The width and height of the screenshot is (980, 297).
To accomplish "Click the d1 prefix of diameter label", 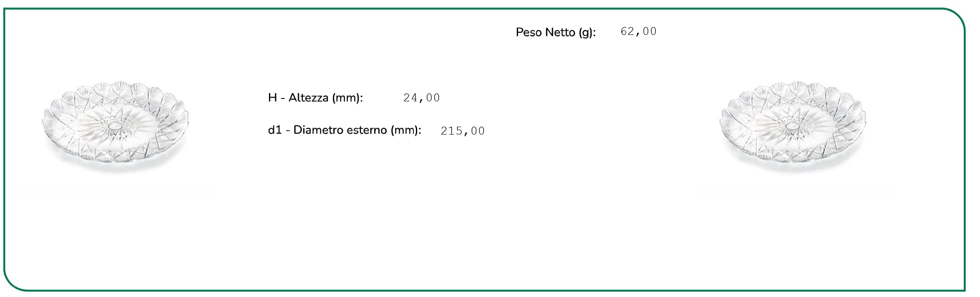I will pyautogui.click(x=275, y=130).
